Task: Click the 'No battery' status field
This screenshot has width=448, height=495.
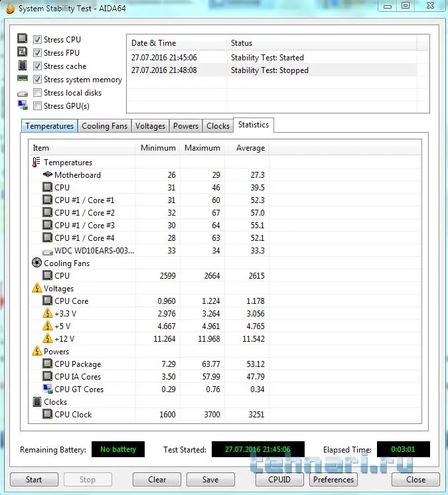Action: [x=118, y=449]
